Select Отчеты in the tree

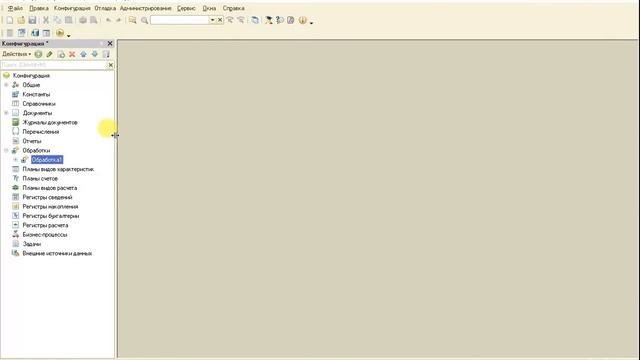pos(32,141)
